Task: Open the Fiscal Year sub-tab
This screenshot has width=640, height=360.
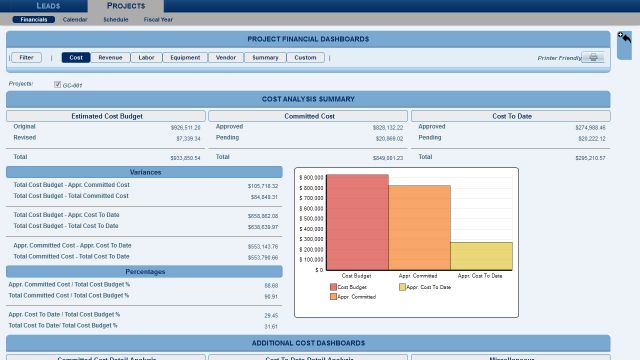Action: coord(158,19)
